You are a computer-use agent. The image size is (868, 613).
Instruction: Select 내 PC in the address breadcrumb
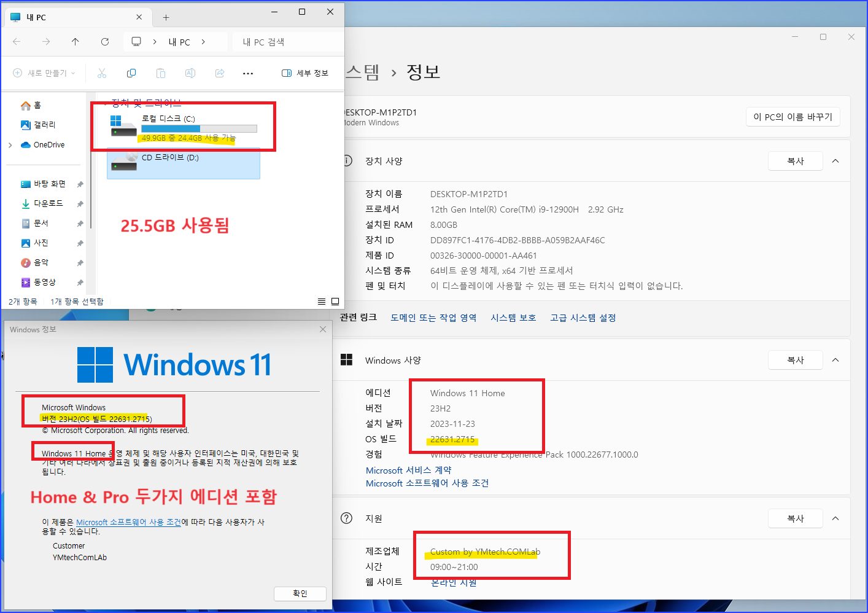click(x=179, y=42)
